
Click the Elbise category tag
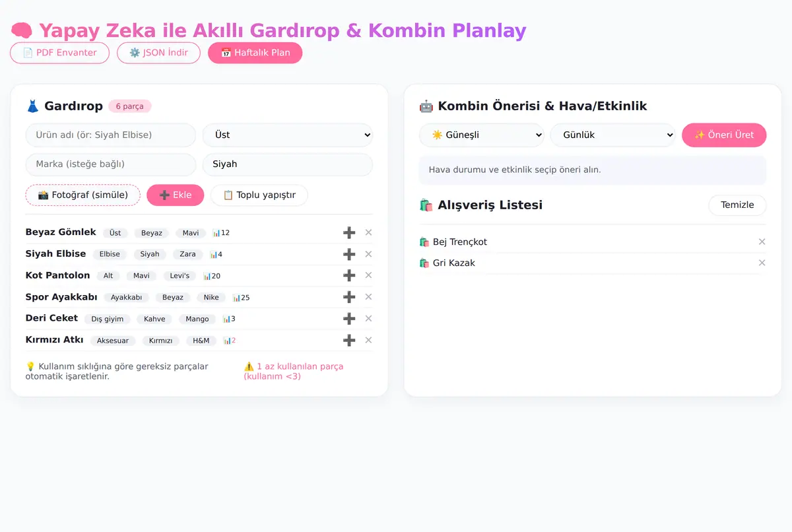(x=110, y=254)
